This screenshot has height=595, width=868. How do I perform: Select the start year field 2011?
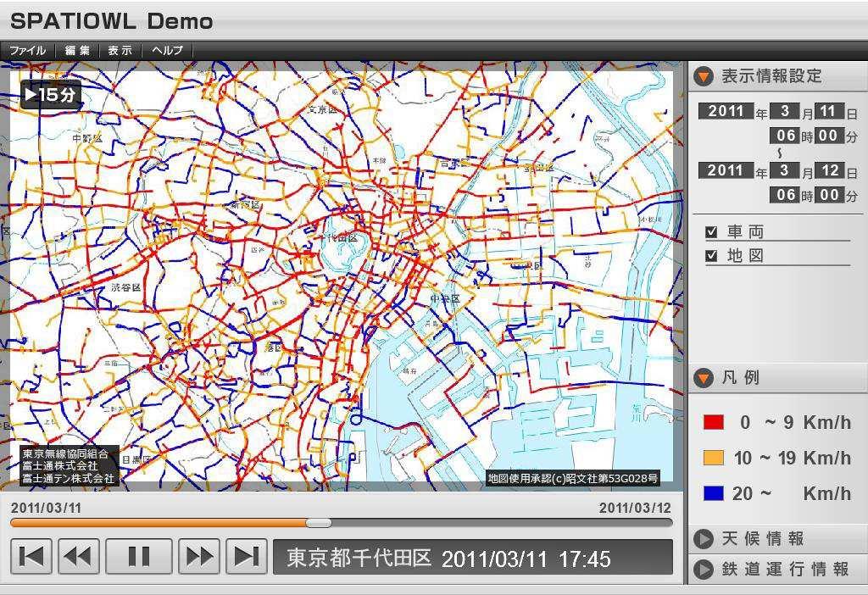(726, 111)
